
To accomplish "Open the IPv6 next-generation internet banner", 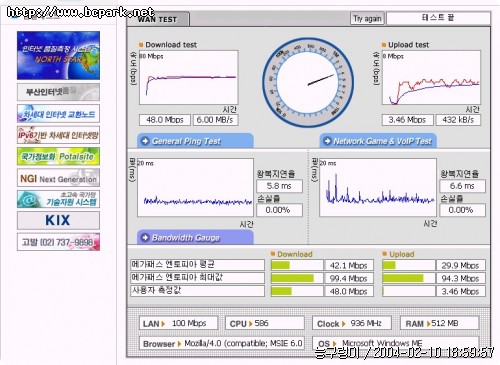I will pyautogui.click(x=58, y=135).
